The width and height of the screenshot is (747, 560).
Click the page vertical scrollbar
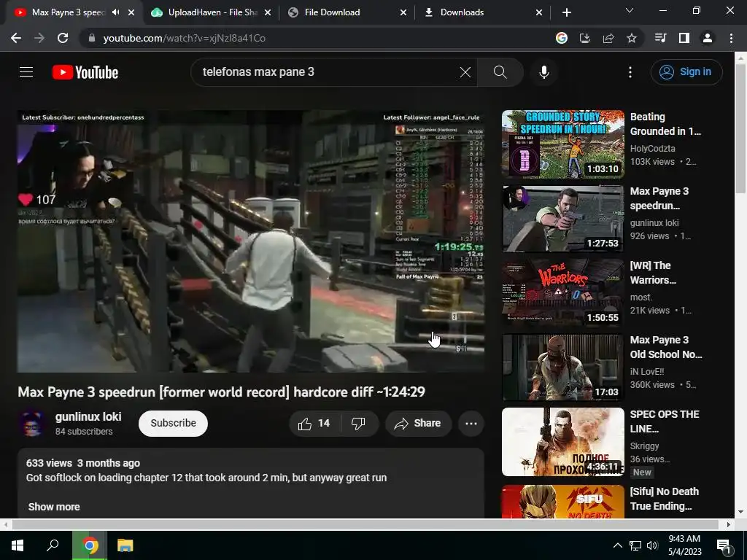(740, 128)
